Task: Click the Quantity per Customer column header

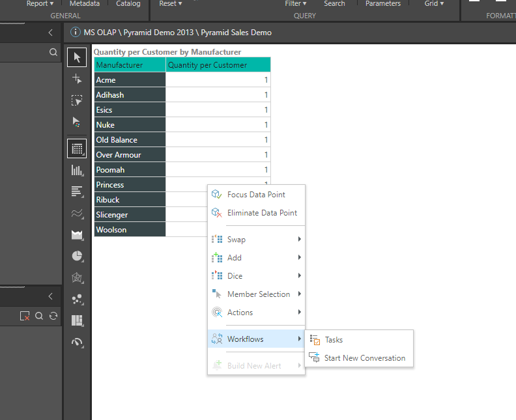Action: coord(218,65)
